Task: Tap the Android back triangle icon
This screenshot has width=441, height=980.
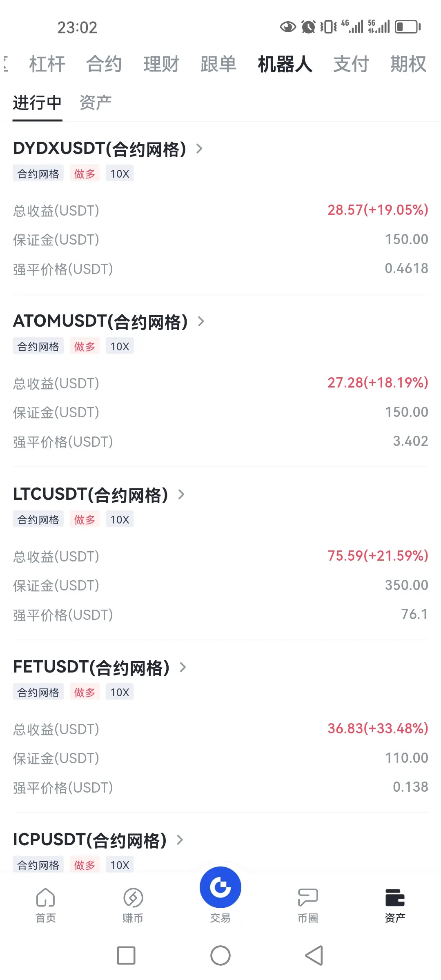Action: tap(314, 955)
